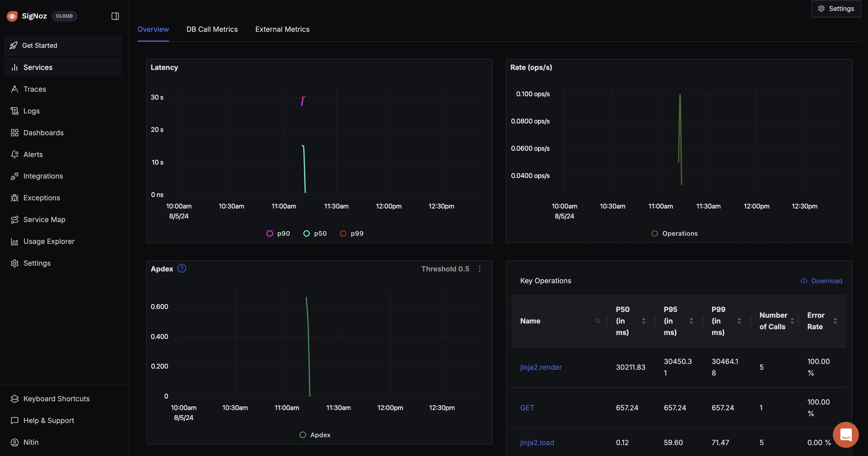This screenshot has width=868, height=456.
Task: Click the GET row 657.24 P50 value
Action: [x=627, y=408]
